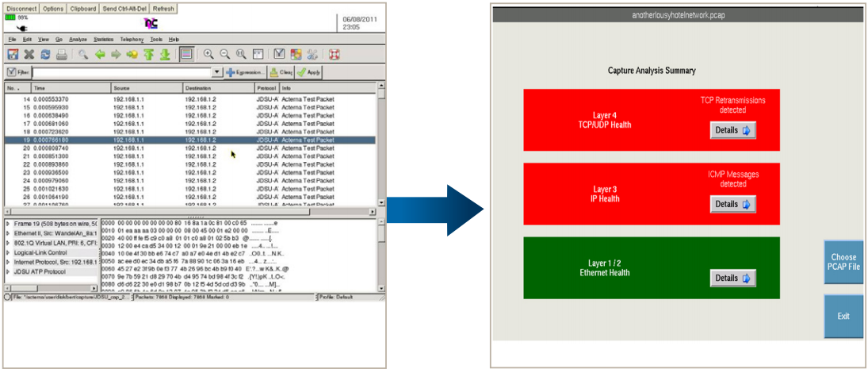Open Details for Layer 1/2 Ethernet Health
868x369 pixels.
click(x=733, y=278)
